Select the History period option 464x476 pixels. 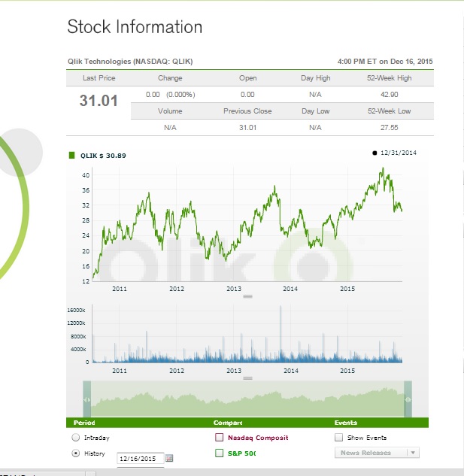point(75,453)
